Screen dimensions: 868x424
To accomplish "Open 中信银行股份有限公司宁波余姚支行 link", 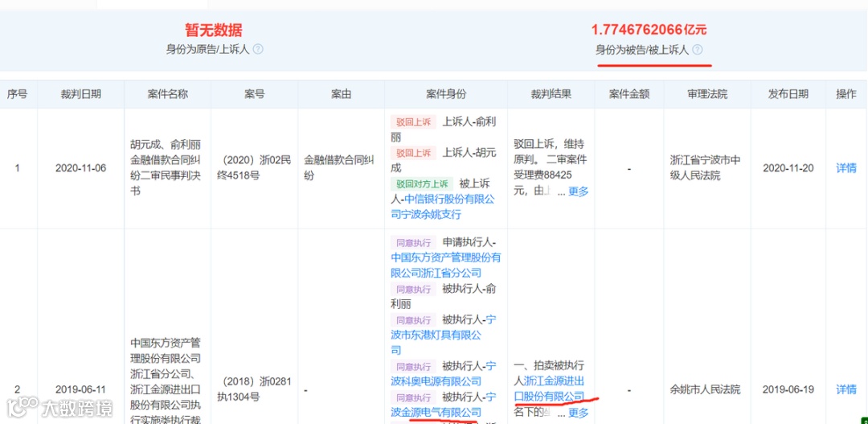I will 442,207.
